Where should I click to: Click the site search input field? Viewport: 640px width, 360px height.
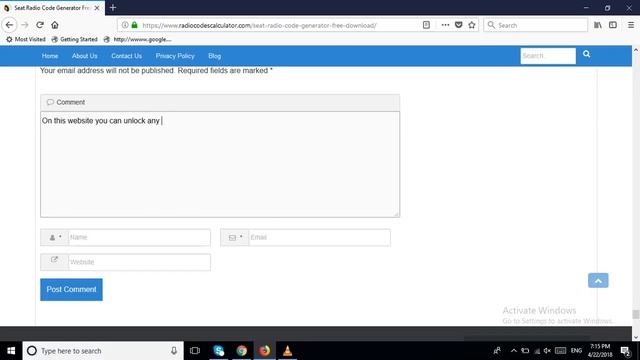click(548, 56)
